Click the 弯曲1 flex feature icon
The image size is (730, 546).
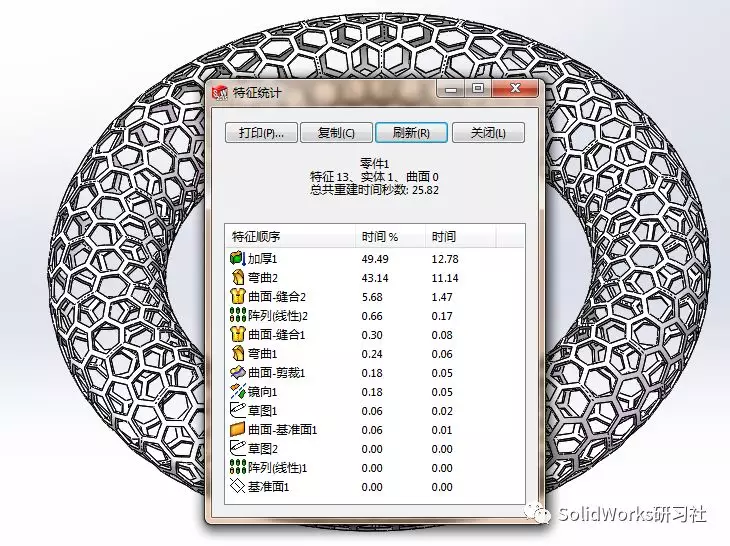(237, 354)
